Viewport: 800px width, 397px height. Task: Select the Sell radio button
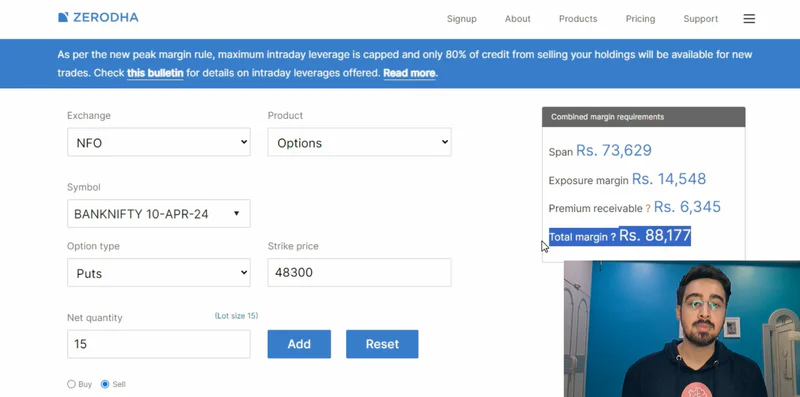click(105, 384)
